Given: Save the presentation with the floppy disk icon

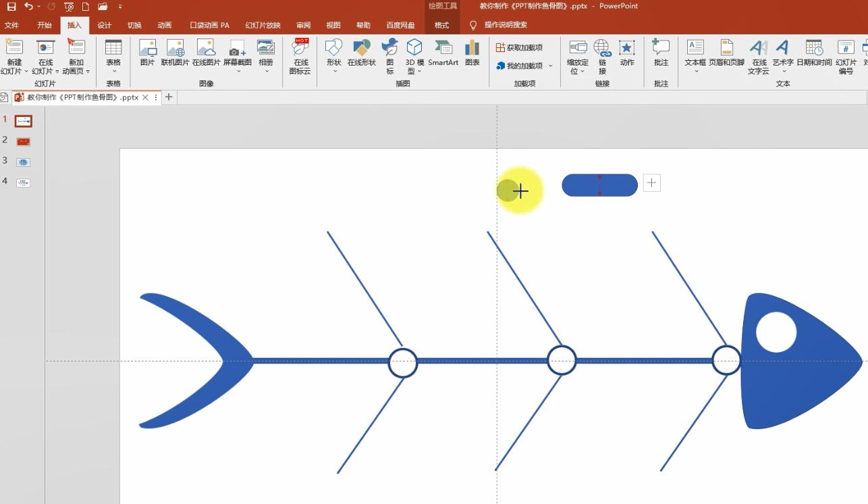Looking at the screenshot, I should [x=11, y=7].
